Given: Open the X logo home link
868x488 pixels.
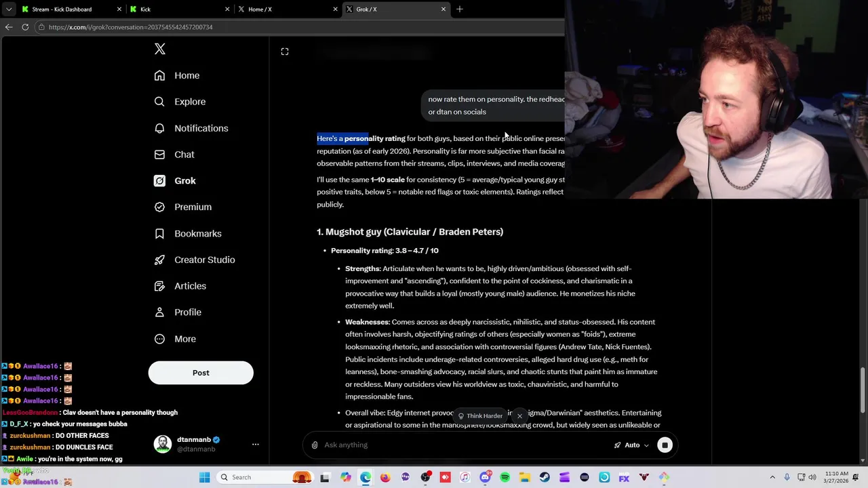Looking at the screenshot, I should 159,49.
